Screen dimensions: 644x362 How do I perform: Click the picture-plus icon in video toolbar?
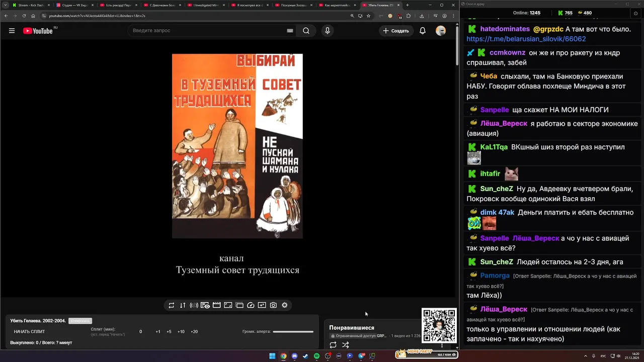[262, 305]
